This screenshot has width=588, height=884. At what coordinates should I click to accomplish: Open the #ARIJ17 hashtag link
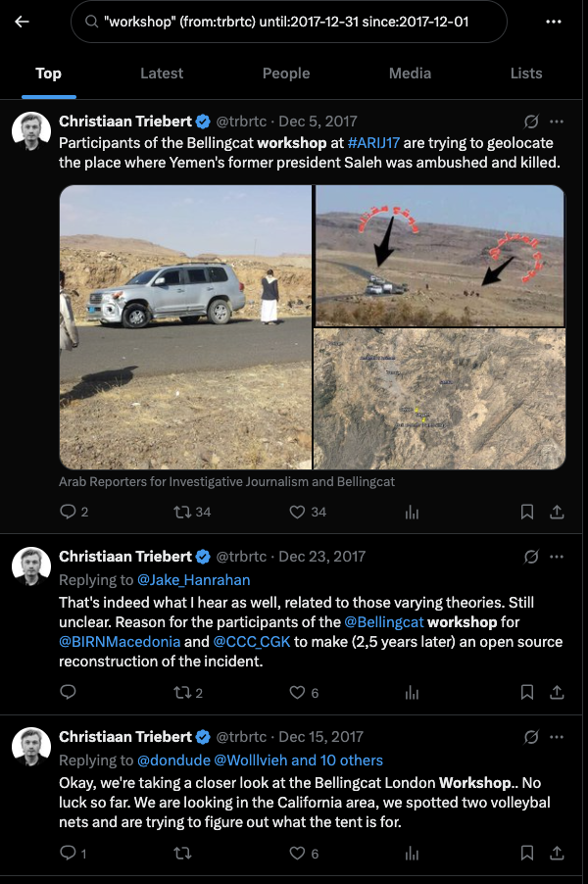click(x=374, y=142)
